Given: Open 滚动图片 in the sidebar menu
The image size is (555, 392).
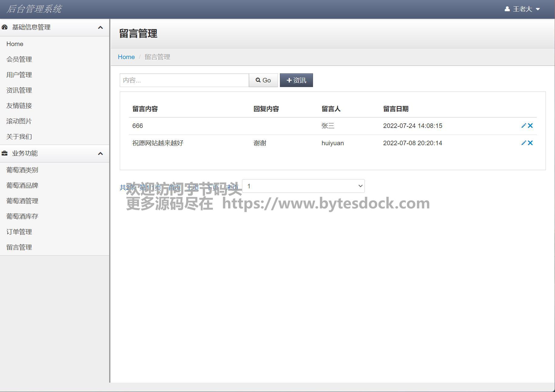Looking at the screenshot, I should pyautogui.click(x=19, y=121).
